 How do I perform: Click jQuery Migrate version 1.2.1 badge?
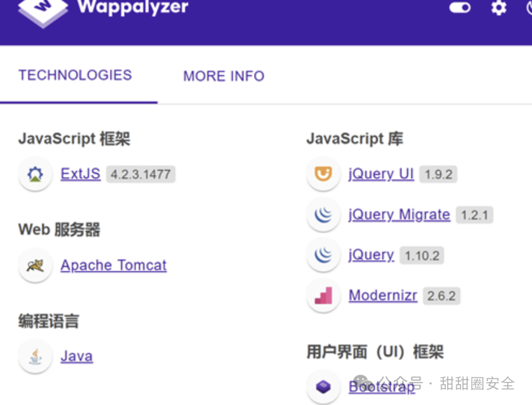(x=474, y=215)
